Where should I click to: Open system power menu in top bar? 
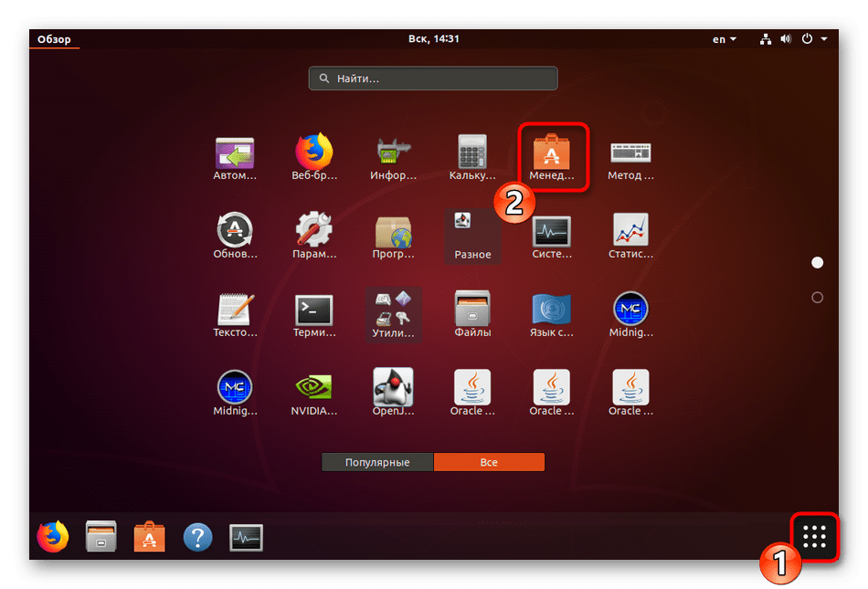[813, 39]
